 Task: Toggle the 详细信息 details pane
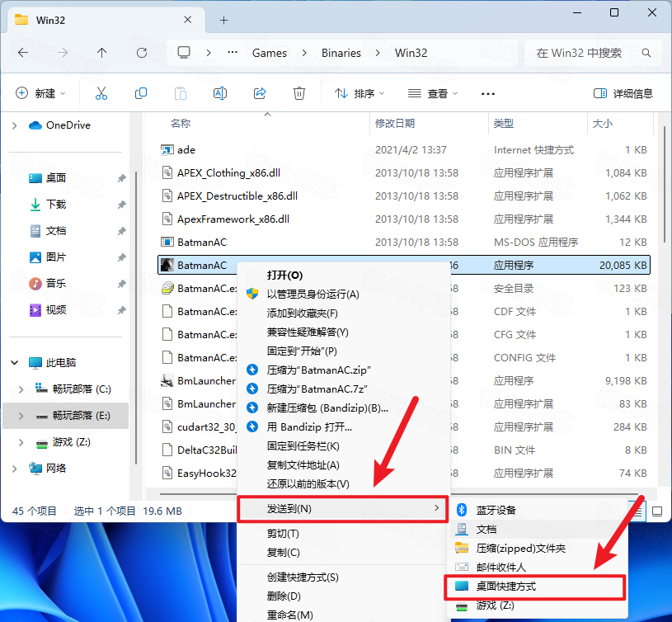(x=623, y=93)
